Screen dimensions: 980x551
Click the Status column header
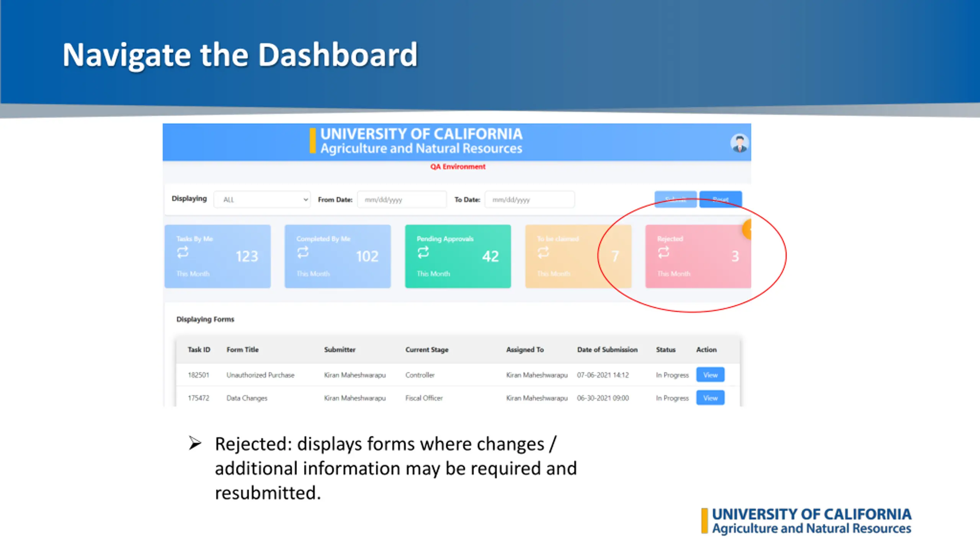click(x=665, y=349)
